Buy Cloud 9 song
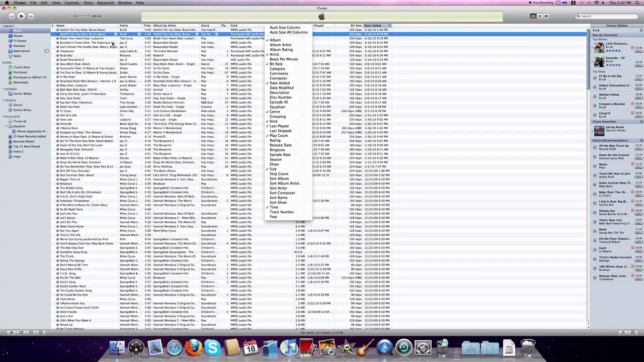Viewport: 644px width, 362px height. [x=639, y=116]
